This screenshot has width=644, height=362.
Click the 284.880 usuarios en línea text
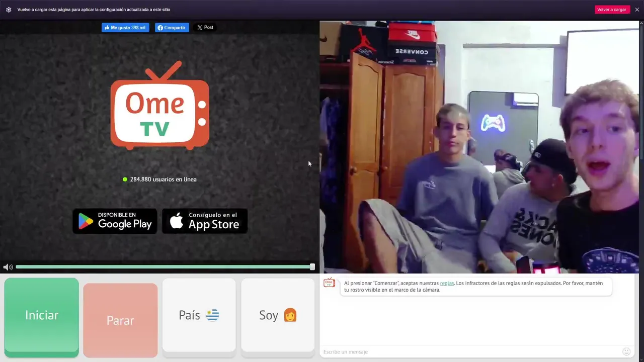click(163, 179)
